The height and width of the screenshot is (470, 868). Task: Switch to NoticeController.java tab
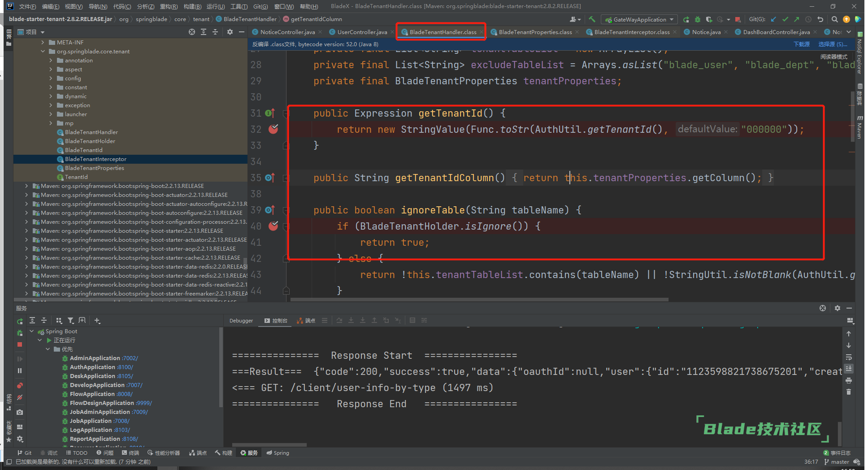[x=287, y=32]
